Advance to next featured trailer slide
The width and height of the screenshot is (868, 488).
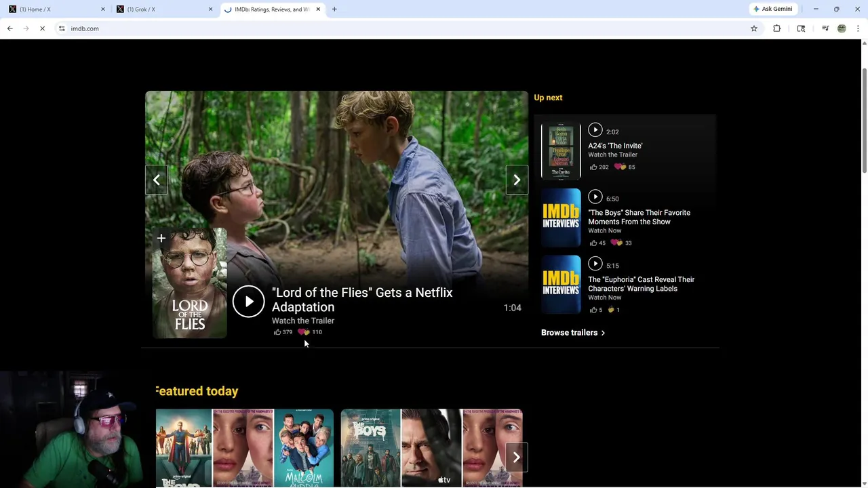(x=517, y=180)
